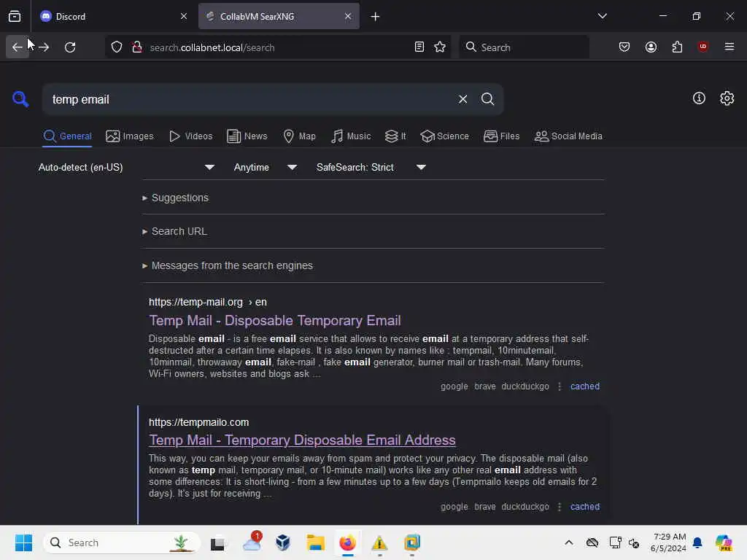747x560 pixels.
Task: Go forward with browser forward arrow
Action: (44, 47)
